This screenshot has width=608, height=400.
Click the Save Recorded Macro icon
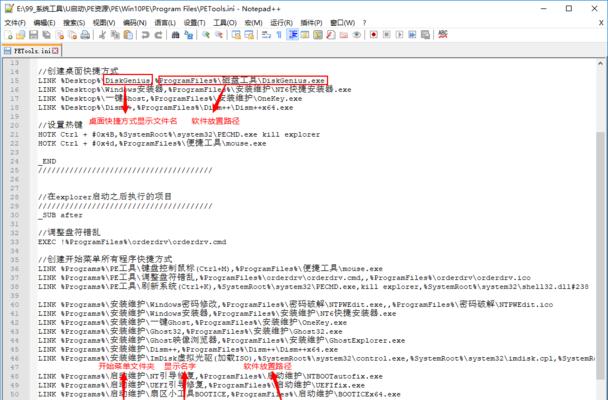425,35
